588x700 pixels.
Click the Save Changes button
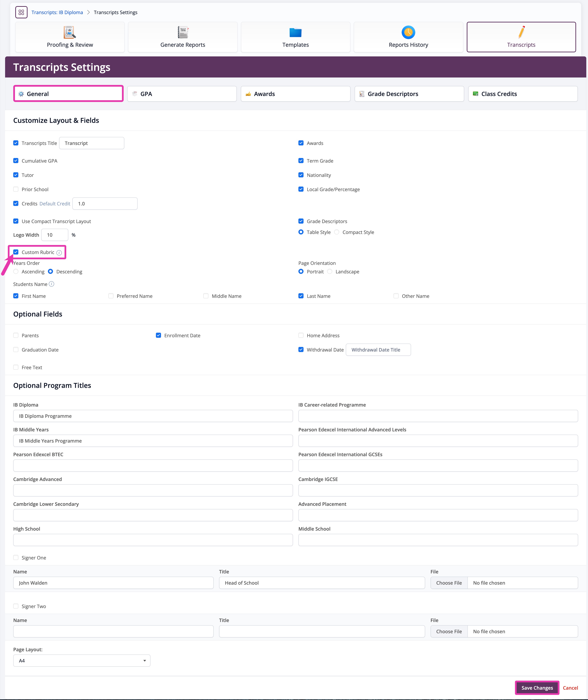click(x=537, y=688)
